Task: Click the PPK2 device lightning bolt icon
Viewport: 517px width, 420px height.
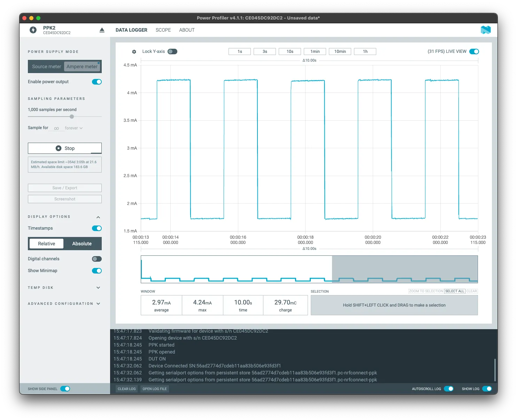Action: tap(33, 30)
